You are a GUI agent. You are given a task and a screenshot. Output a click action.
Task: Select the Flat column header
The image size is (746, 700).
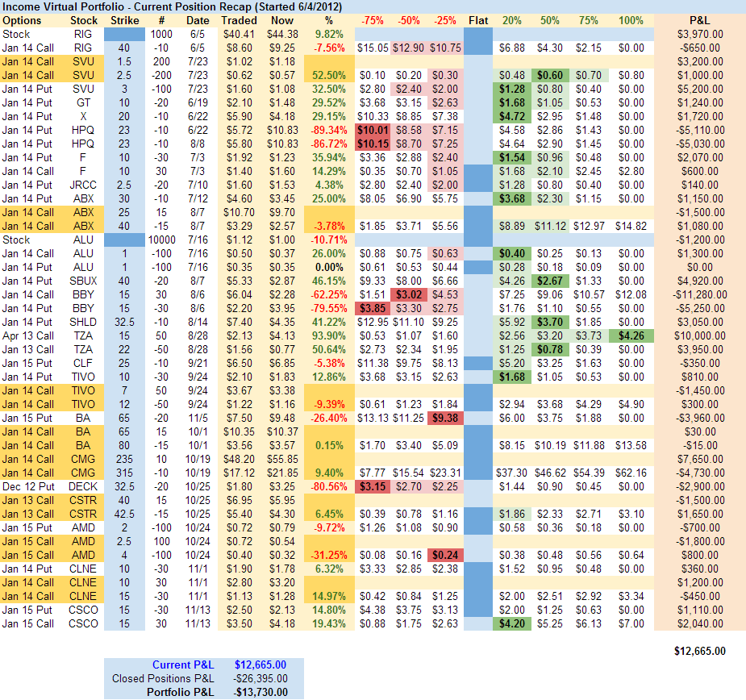477,20
